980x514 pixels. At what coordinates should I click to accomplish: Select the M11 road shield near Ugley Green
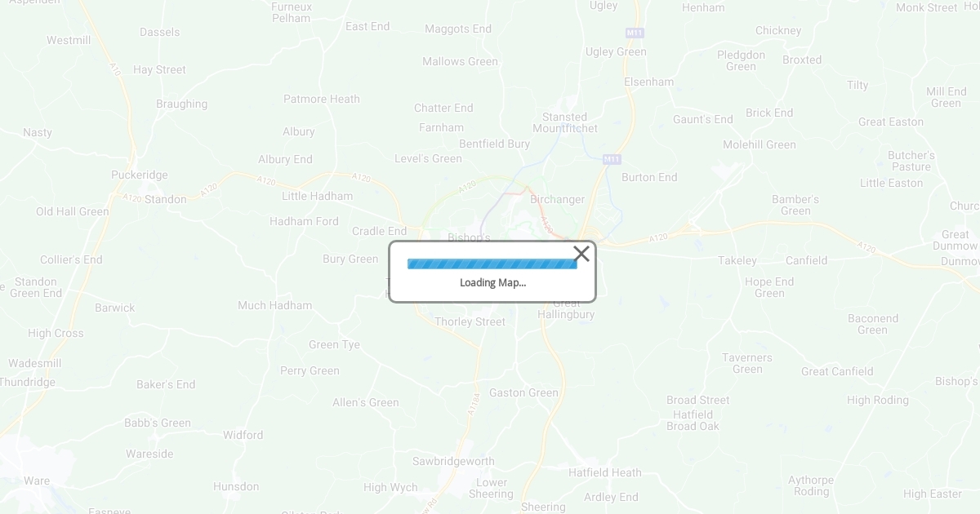[x=635, y=33]
